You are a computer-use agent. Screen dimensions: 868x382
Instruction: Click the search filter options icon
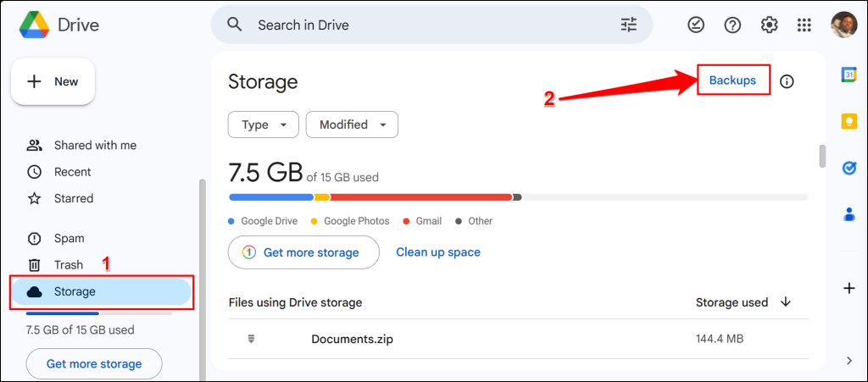click(628, 25)
